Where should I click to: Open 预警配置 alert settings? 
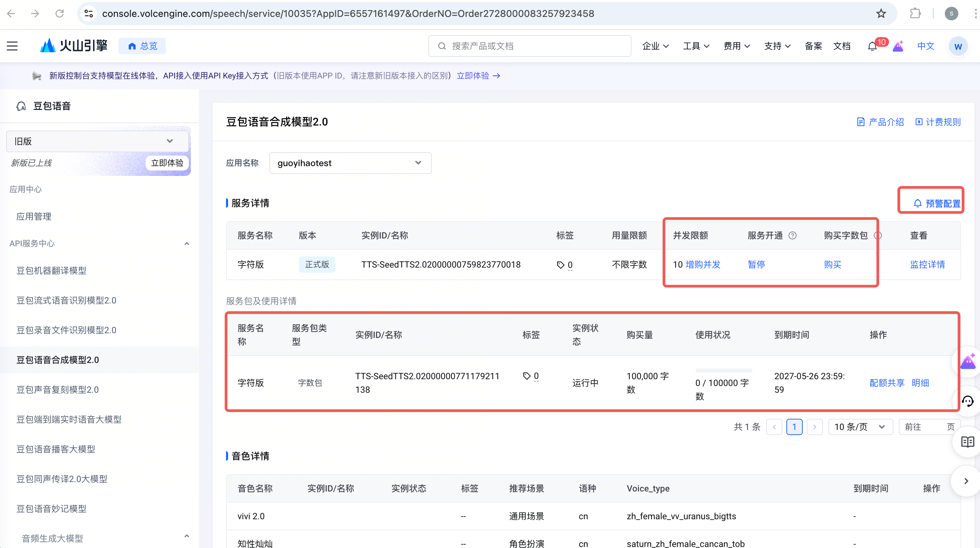point(937,203)
